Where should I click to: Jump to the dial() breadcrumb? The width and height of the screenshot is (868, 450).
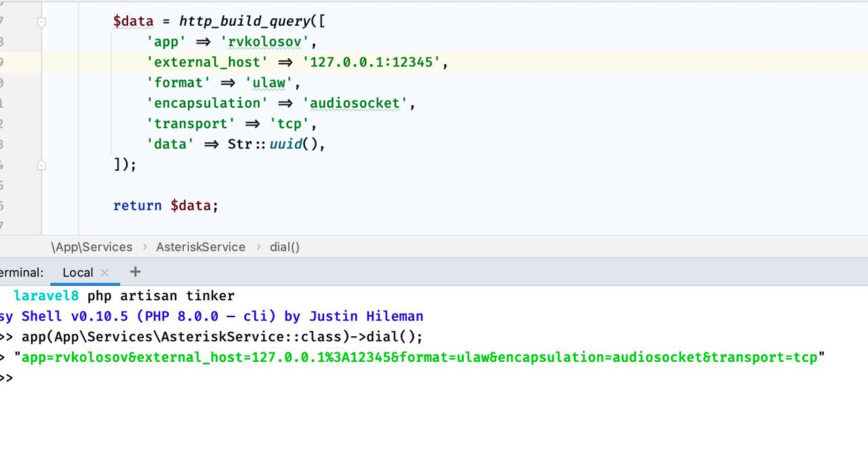[285, 247]
